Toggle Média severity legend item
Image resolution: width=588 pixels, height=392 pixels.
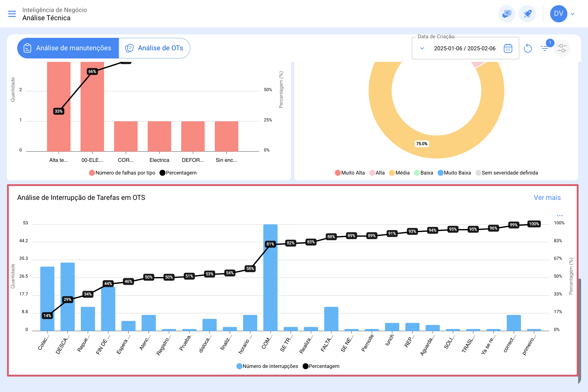click(399, 173)
